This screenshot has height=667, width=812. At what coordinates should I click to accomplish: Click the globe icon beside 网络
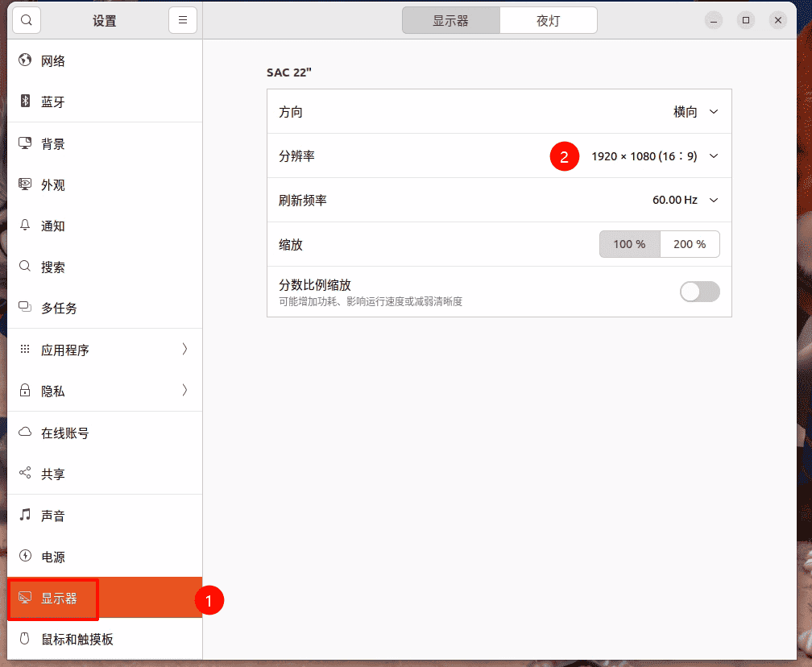point(25,60)
